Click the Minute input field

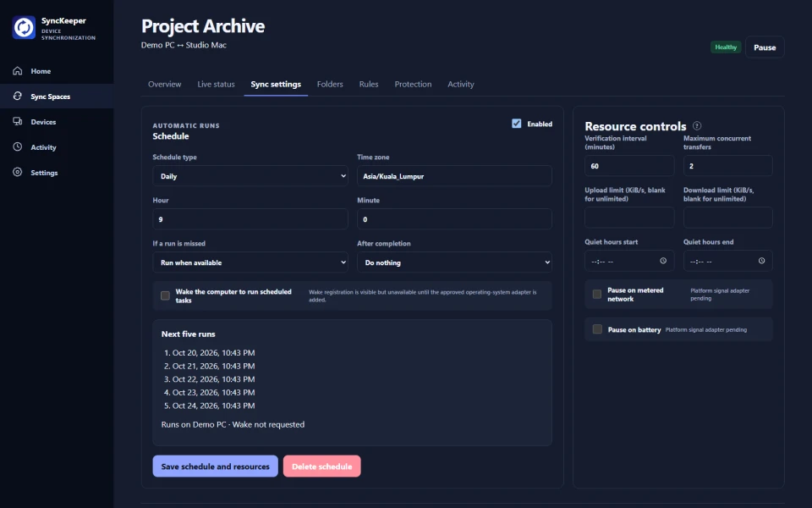454,219
